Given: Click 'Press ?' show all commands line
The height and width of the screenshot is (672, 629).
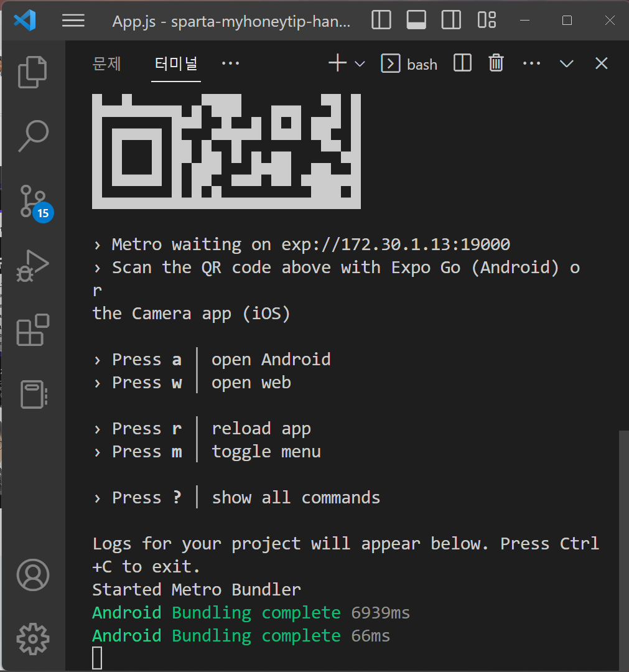Looking at the screenshot, I should [x=237, y=498].
